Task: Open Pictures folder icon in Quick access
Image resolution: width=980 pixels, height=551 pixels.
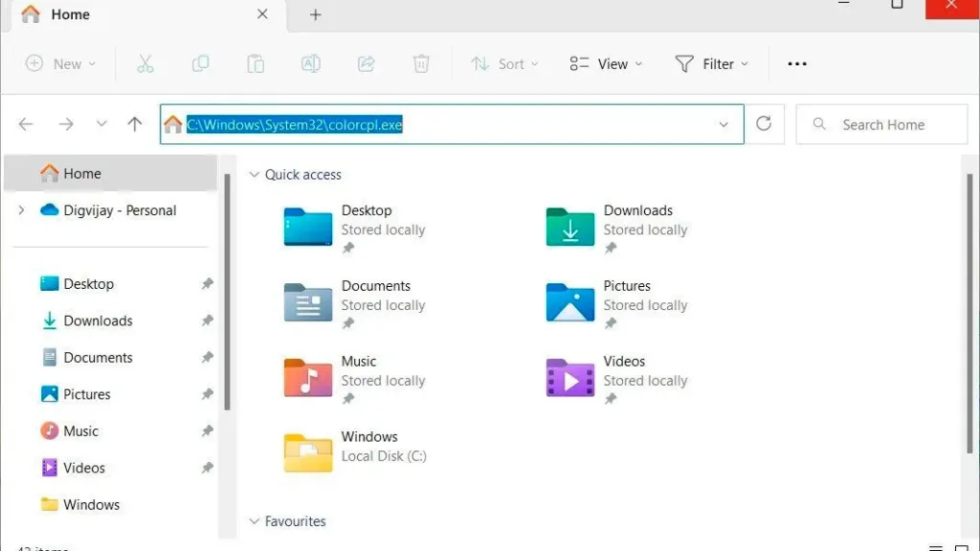Action: (570, 302)
